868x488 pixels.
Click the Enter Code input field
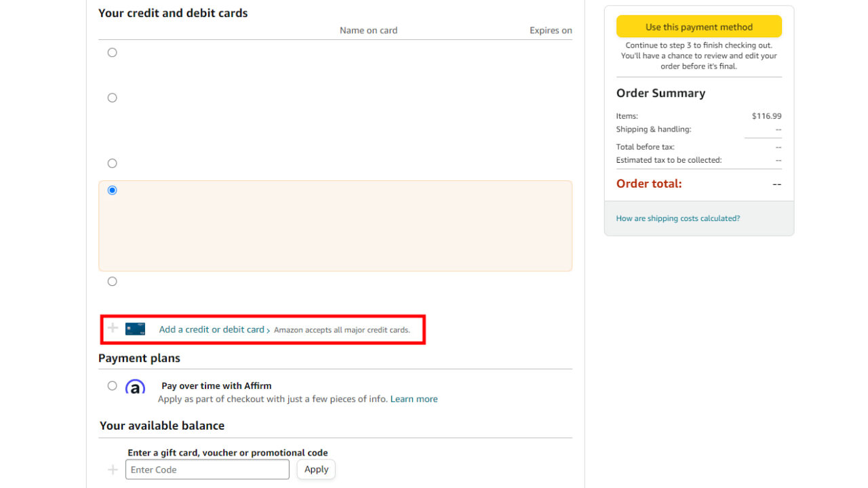tap(207, 469)
